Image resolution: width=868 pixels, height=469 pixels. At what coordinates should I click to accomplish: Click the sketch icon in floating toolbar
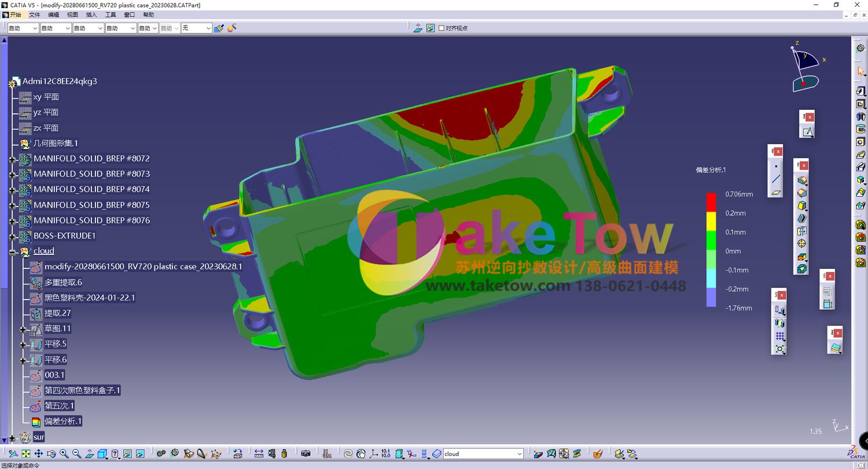click(807, 132)
